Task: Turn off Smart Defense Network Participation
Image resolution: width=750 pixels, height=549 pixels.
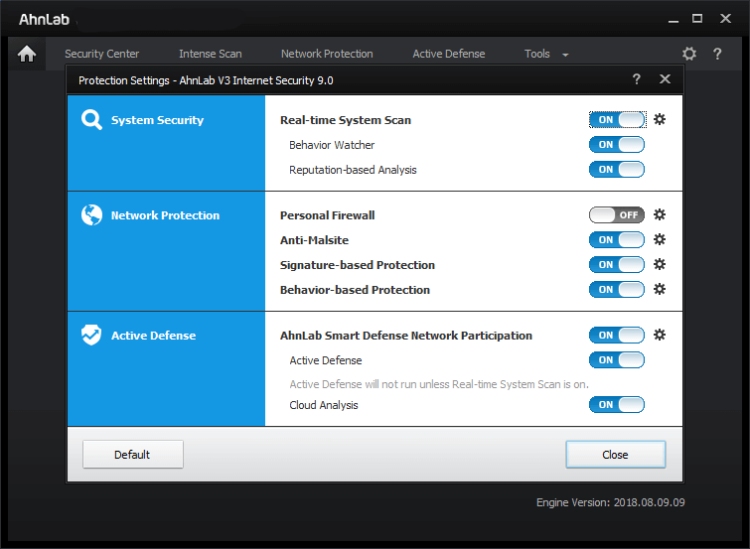Action: (x=617, y=335)
